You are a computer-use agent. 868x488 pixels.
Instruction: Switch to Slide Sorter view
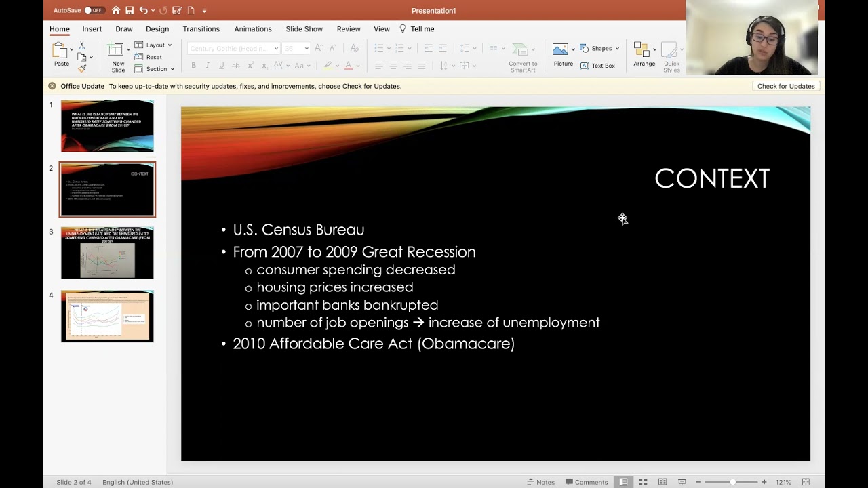pos(643,482)
